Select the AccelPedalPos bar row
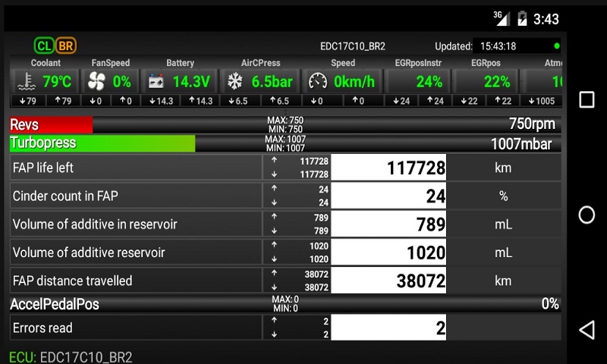 pyautogui.click(x=285, y=304)
